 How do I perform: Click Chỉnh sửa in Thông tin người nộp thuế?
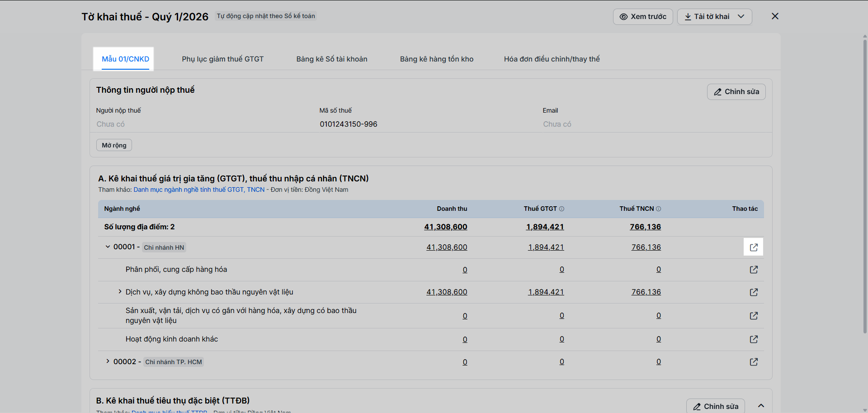click(736, 92)
